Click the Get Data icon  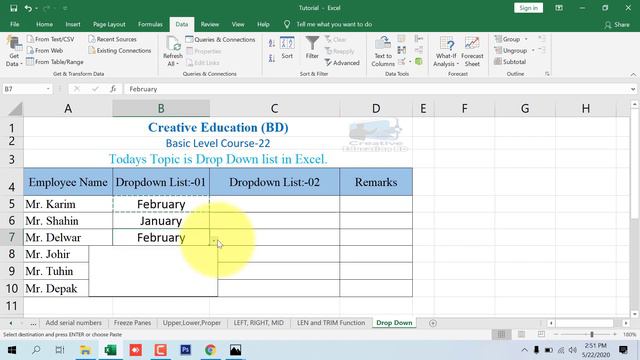coord(13,44)
